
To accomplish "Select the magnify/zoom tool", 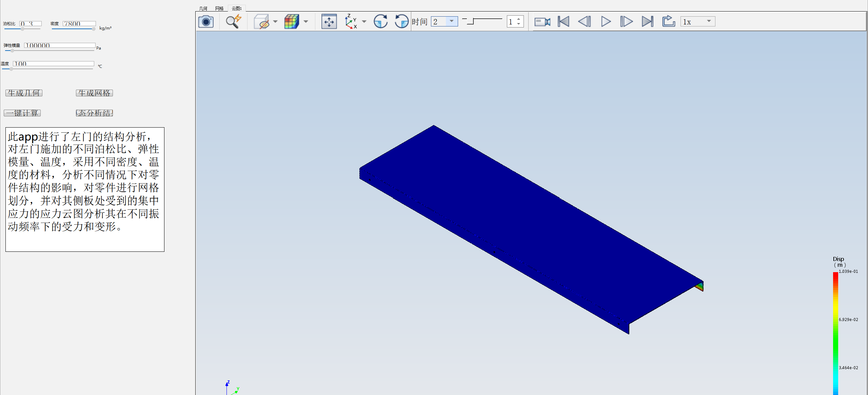I will point(233,22).
